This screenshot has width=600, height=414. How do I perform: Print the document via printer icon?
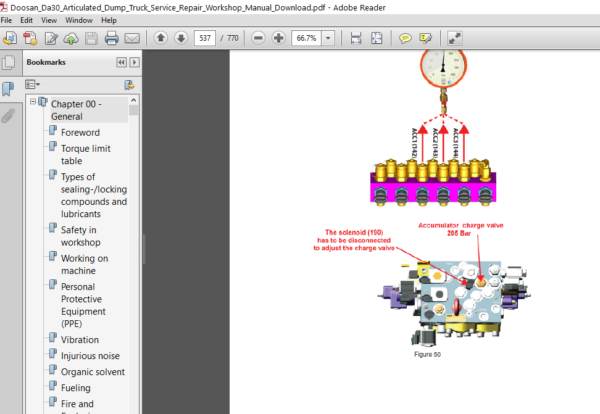pyautogui.click(x=112, y=38)
